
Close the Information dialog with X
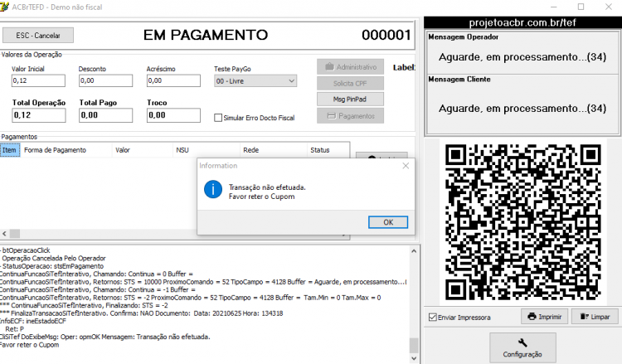click(406, 166)
